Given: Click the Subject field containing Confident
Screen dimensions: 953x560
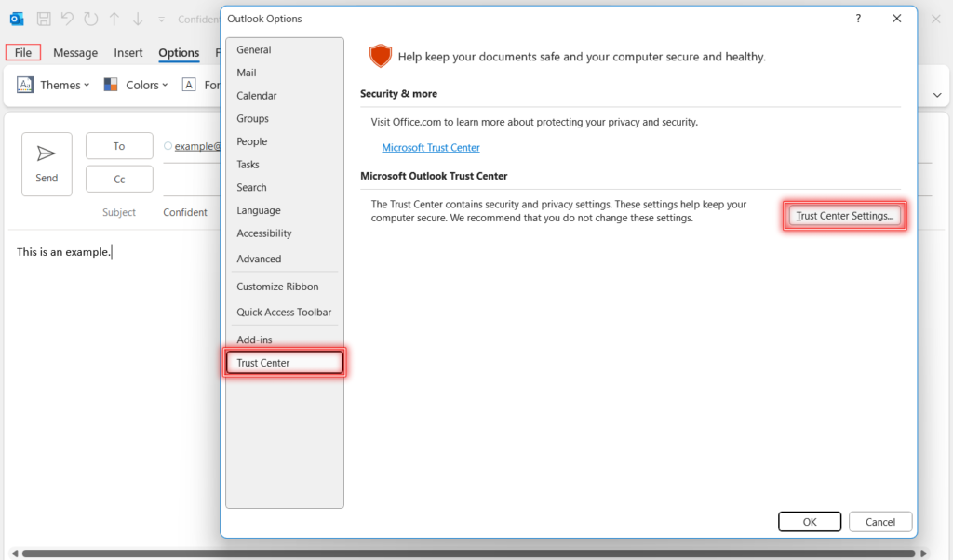Looking at the screenshot, I should pyautogui.click(x=185, y=212).
